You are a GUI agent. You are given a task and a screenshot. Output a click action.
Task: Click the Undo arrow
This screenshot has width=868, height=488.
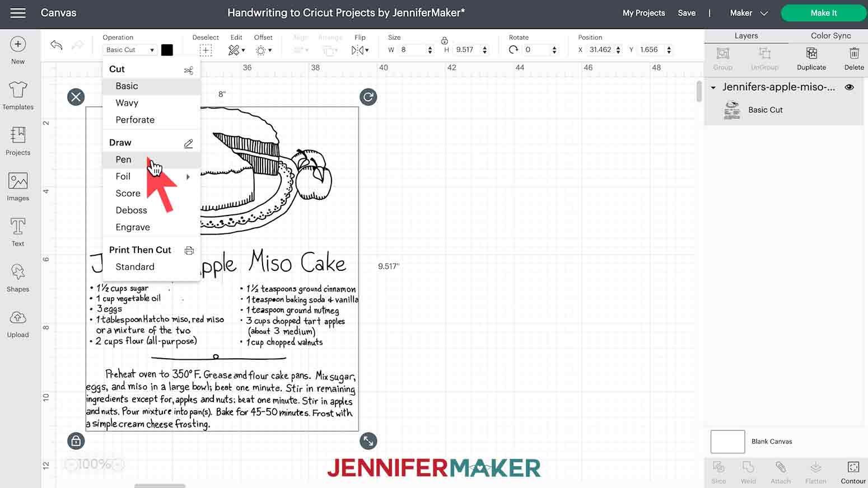click(x=56, y=45)
